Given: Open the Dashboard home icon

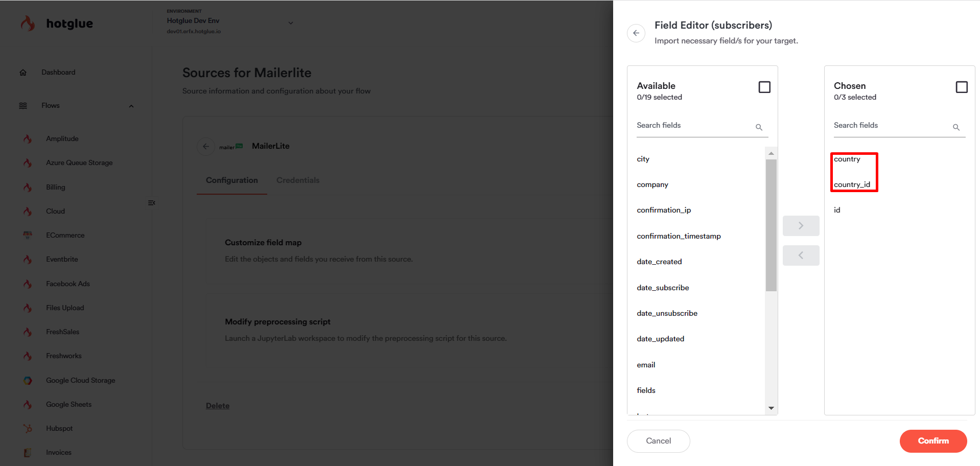Looking at the screenshot, I should (23, 73).
